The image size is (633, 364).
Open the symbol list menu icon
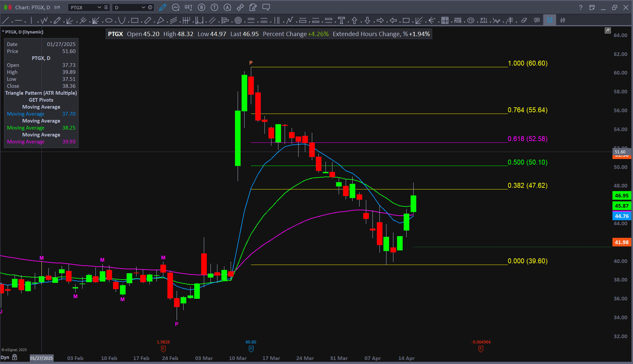tap(106, 7)
